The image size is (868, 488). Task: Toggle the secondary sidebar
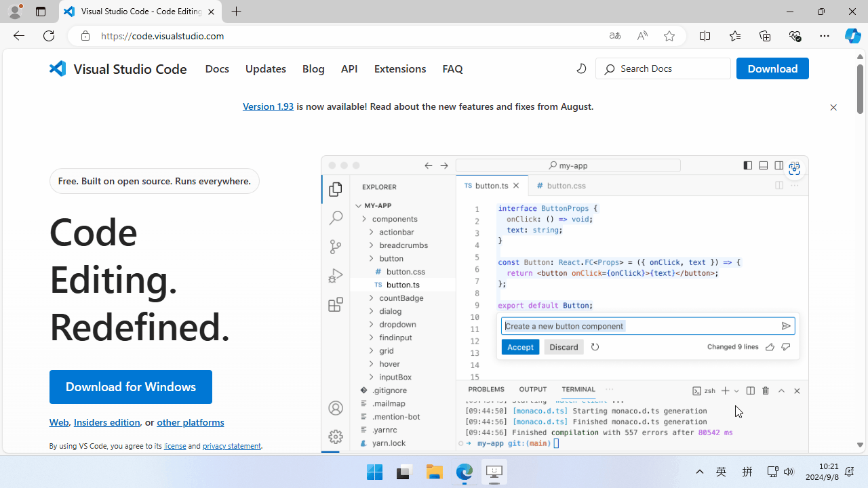(778, 165)
